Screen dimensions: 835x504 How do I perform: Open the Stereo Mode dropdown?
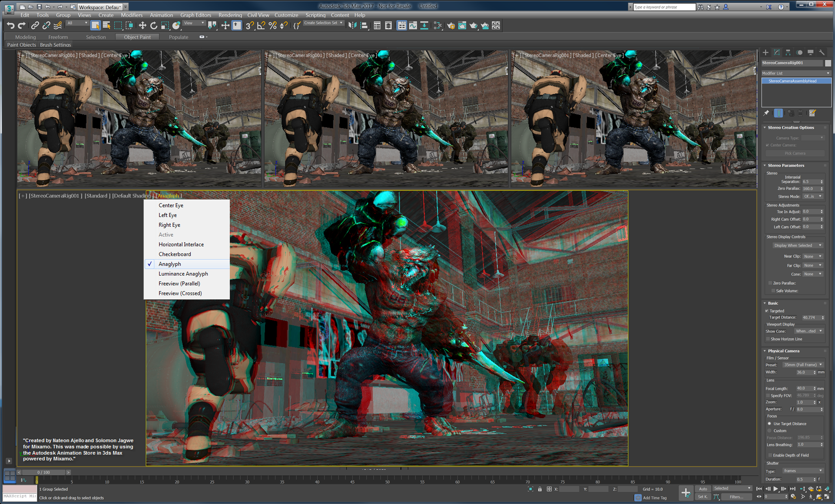click(812, 196)
